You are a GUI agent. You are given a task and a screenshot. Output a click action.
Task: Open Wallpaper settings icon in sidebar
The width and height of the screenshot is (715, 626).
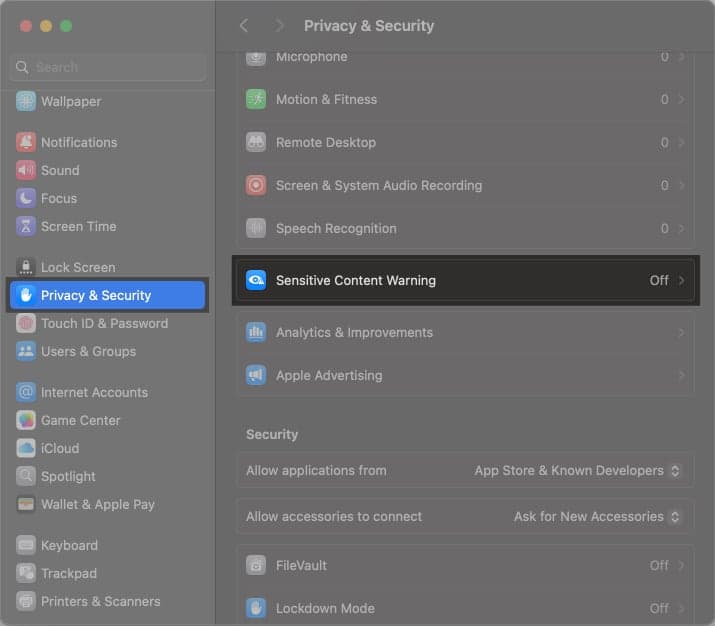pyautogui.click(x=26, y=101)
